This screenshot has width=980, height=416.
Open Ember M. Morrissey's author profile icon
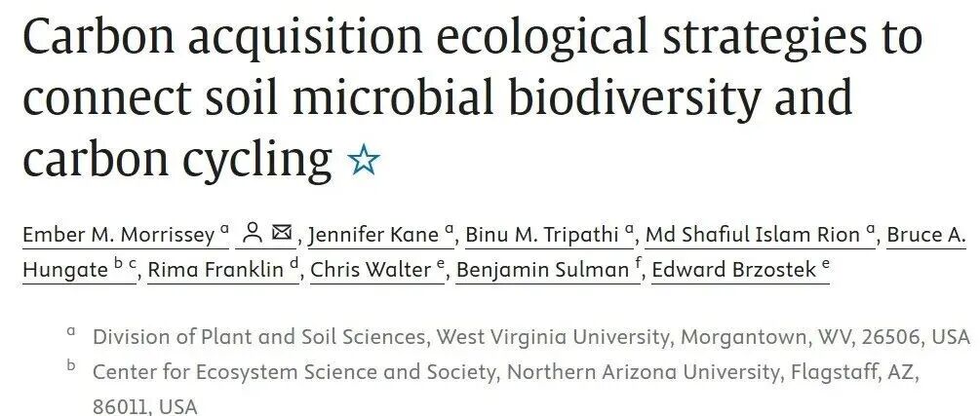point(254,233)
